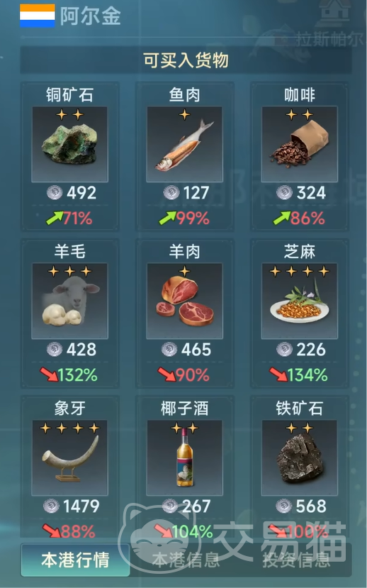367x588 pixels.
Task: Choose the ivory (象牙) tusk item image
Action: (x=70, y=458)
